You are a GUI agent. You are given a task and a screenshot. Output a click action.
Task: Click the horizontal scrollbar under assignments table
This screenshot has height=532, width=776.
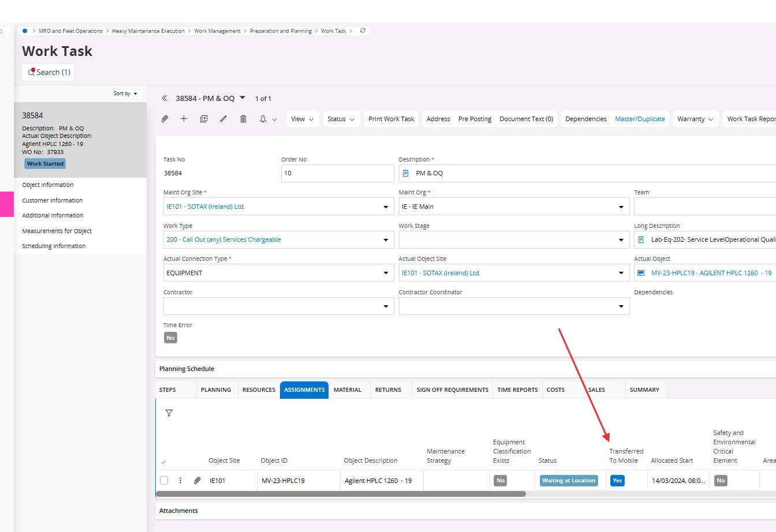click(341, 494)
